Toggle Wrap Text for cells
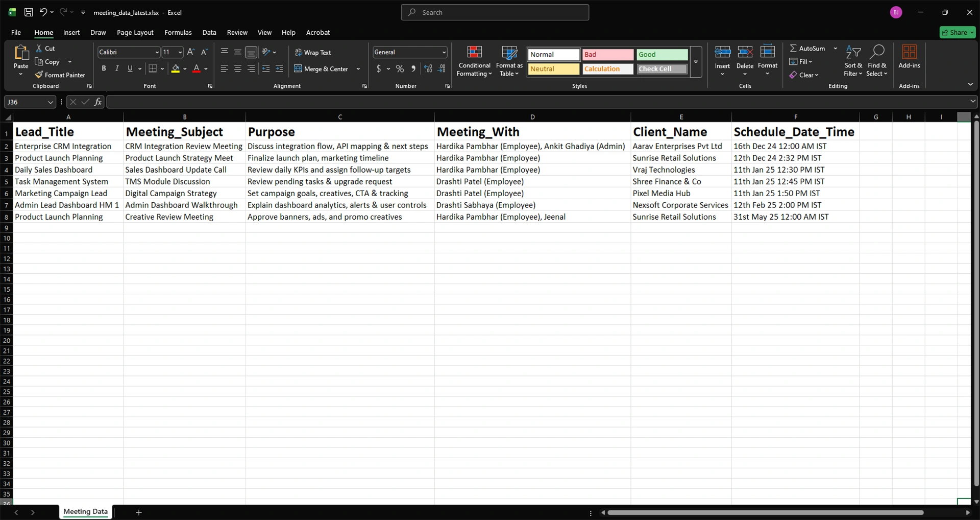This screenshot has height=520, width=980. coord(313,53)
